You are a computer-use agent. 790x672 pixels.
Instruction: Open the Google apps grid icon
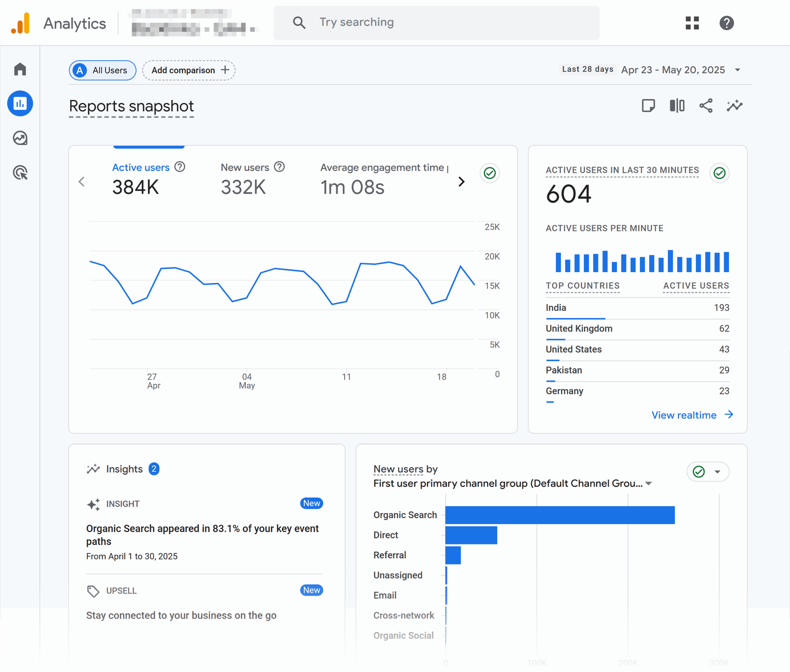(x=692, y=23)
